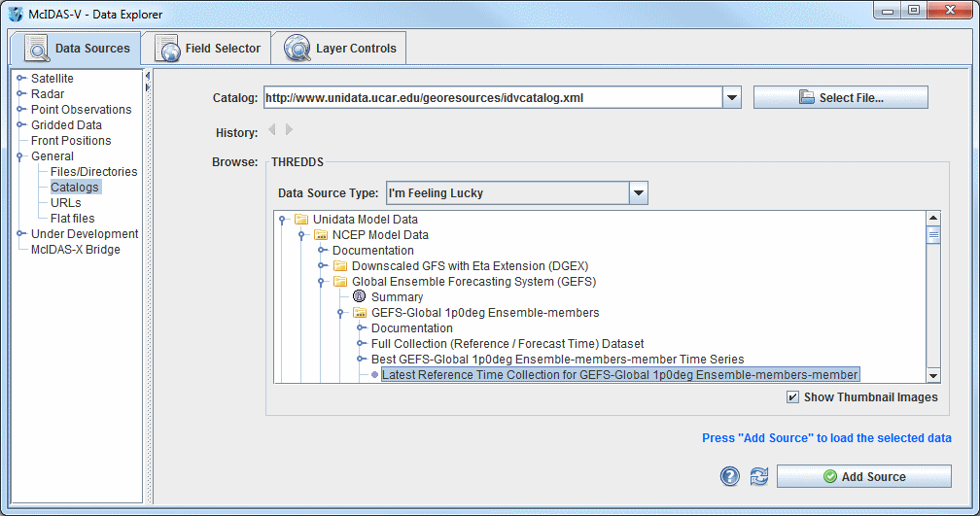Collapse the GEFS node
This screenshot has width=980, height=516.
coord(321,282)
